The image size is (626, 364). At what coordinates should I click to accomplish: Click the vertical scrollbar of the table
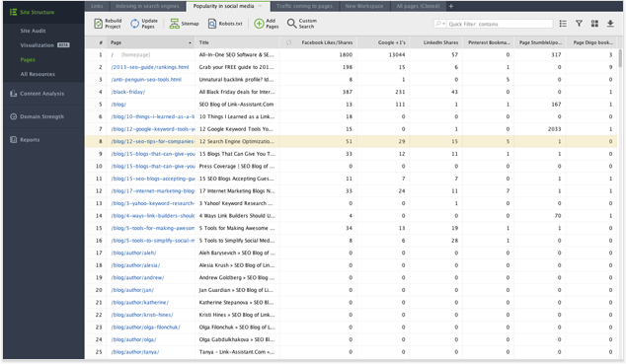point(620,58)
